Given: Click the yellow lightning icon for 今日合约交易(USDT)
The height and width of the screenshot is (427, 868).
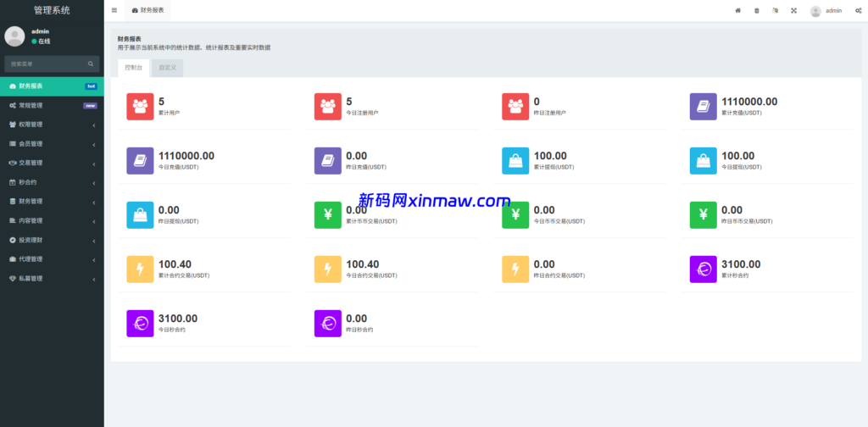Looking at the screenshot, I should (x=328, y=269).
